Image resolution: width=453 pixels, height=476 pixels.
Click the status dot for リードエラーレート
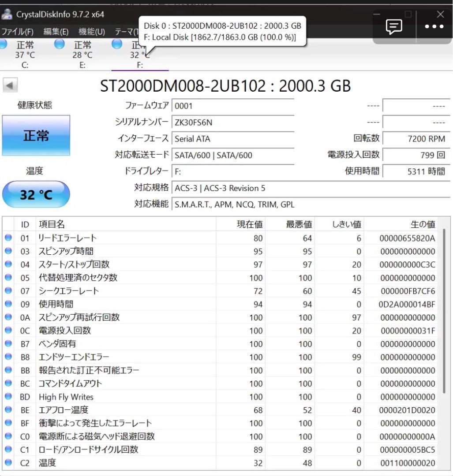click(x=8, y=238)
